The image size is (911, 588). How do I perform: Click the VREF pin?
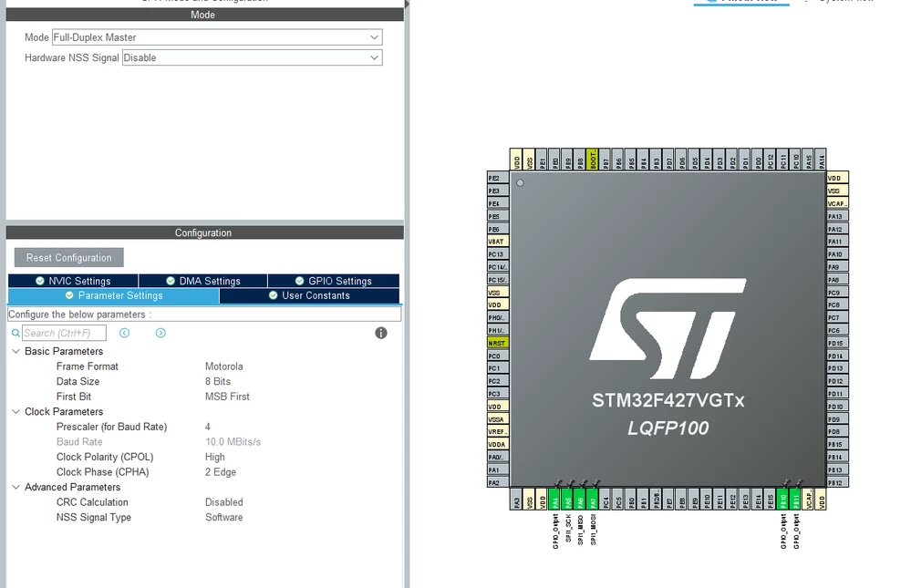coord(497,431)
